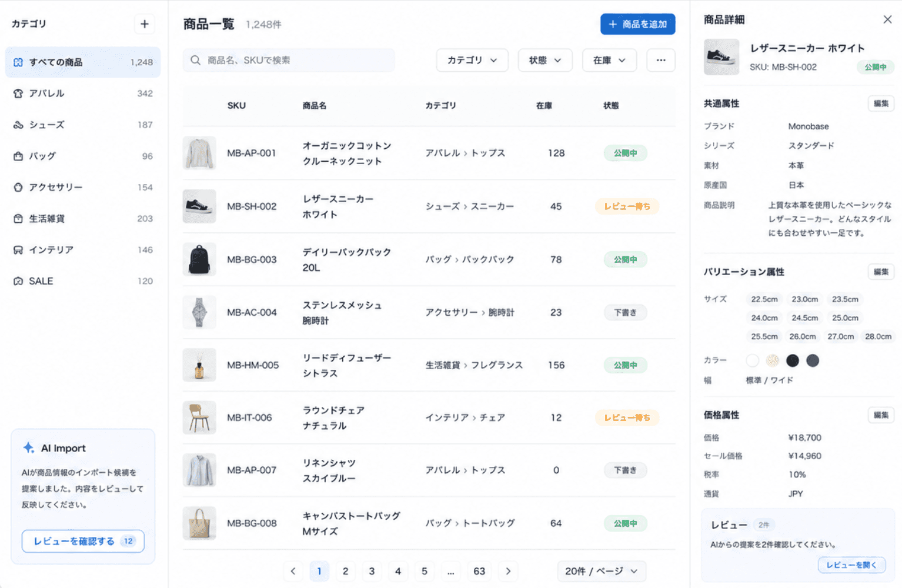Go to page 2
The height and width of the screenshot is (588, 902).
point(346,571)
